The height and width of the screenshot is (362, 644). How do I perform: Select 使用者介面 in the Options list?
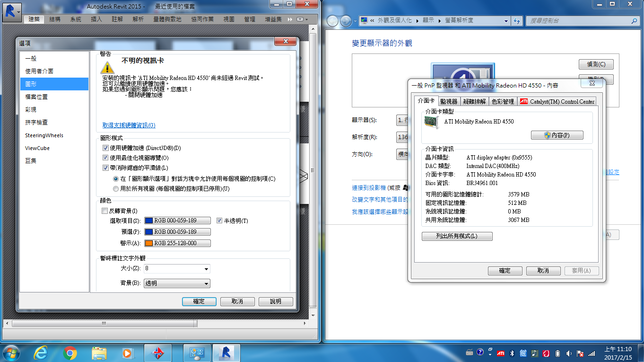54,71
